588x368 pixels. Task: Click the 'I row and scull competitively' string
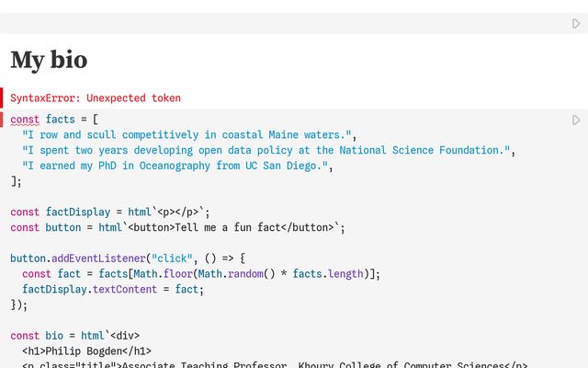pos(189,135)
